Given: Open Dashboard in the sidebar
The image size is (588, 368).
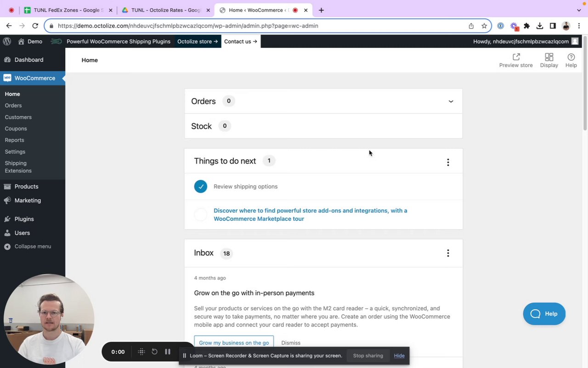Looking at the screenshot, I should [x=28, y=60].
